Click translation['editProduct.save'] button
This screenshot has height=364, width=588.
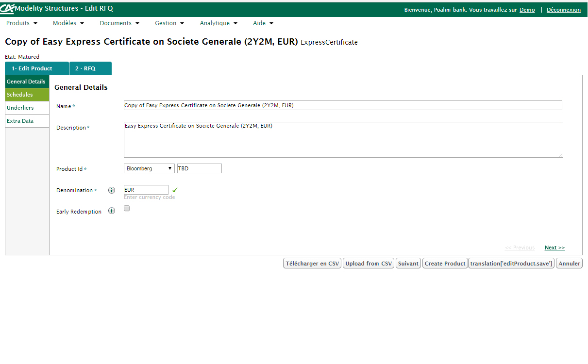[511, 264]
